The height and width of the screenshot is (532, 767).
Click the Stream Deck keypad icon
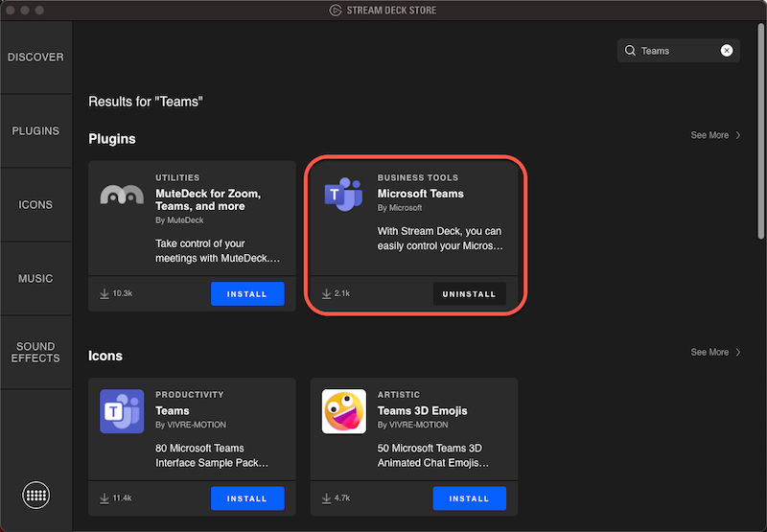36,496
